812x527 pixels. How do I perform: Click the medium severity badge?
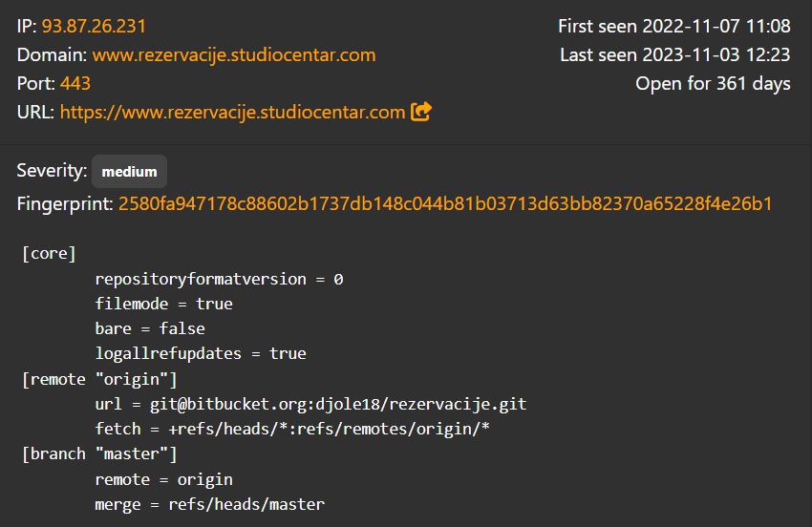(x=130, y=171)
